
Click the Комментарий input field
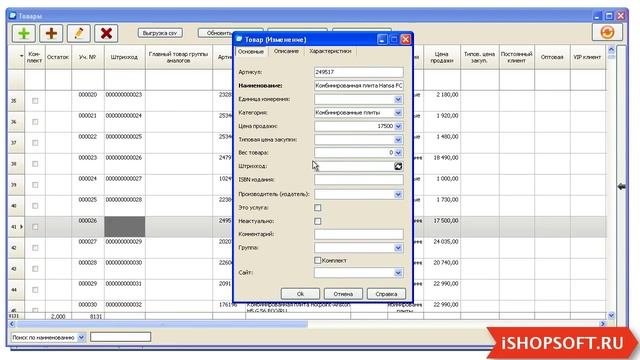point(359,234)
